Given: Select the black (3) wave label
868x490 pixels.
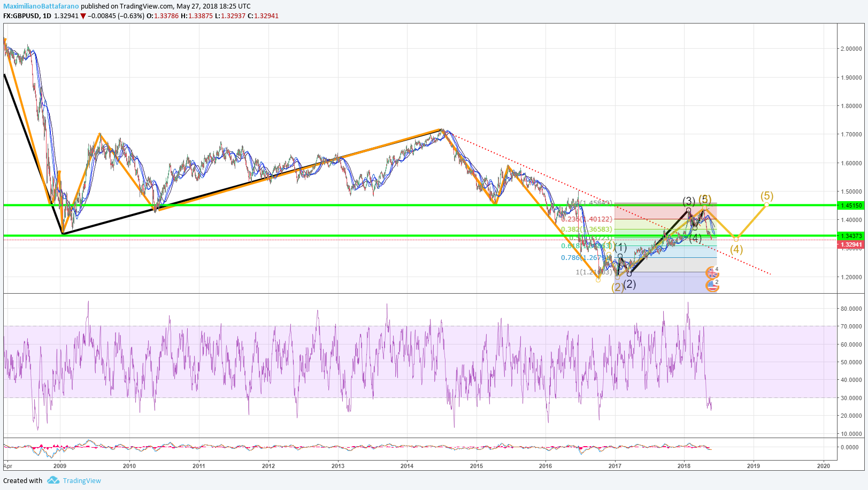Looking at the screenshot, I should tap(689, 201).
